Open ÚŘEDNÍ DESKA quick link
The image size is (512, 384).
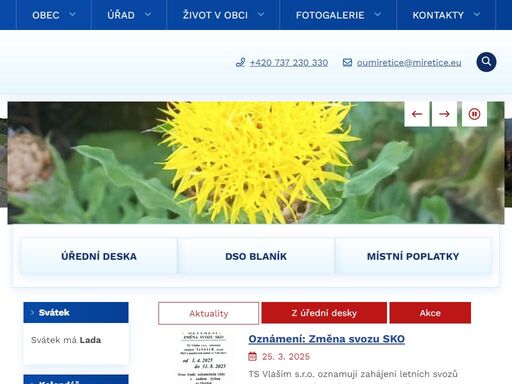(99, 256)
